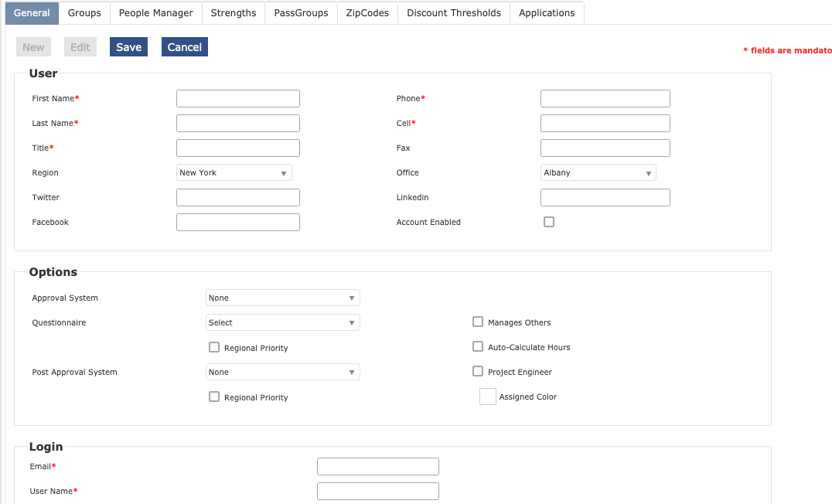Viewport: 832px width, 504px height.
Task: Open the Approval System dropdown
Action: click(x=283, y=298)
